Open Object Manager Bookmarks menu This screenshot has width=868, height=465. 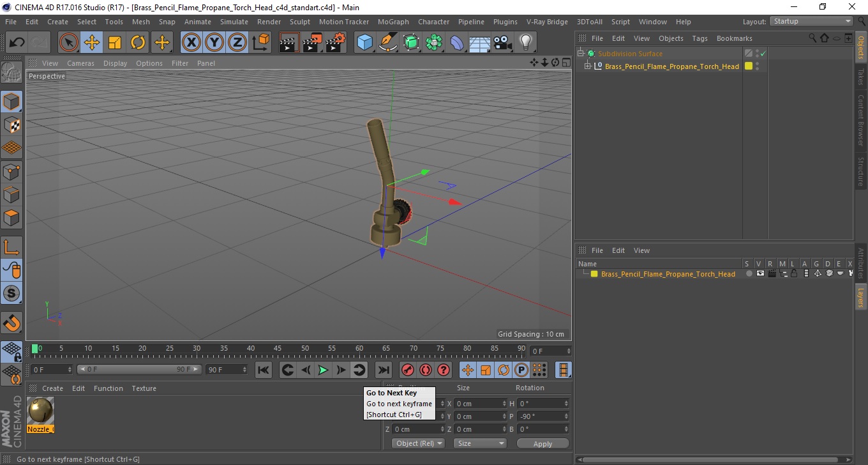point(735,38)
